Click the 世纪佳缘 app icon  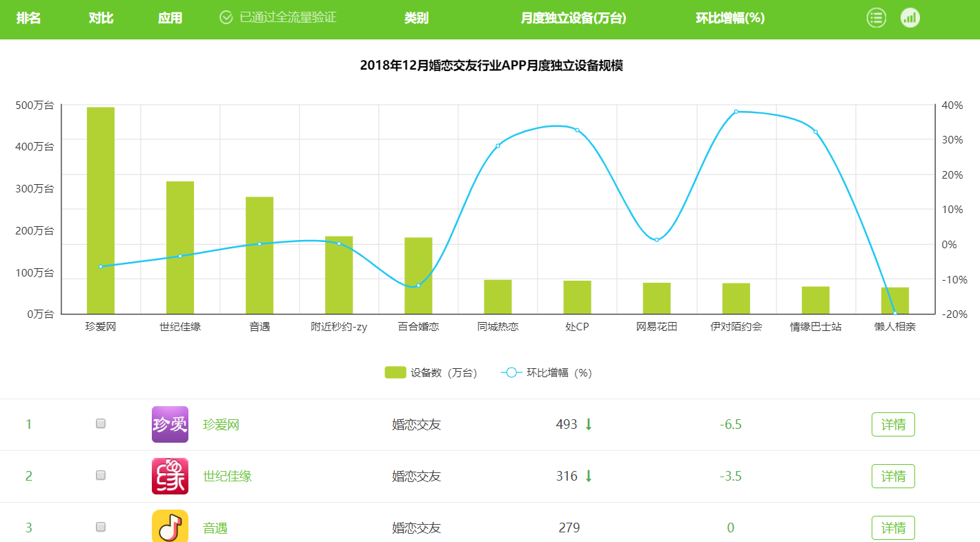170,476
